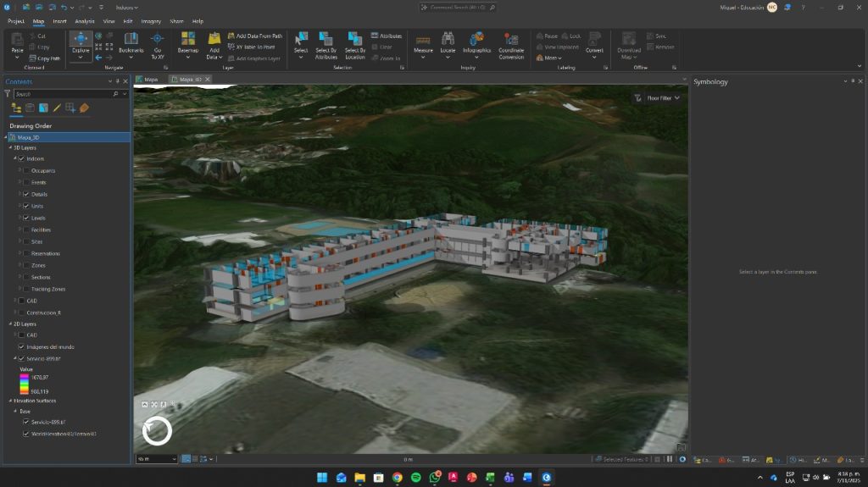Open the Coordinate Conversion tool
Screen dimensions: 868x487
511,41
